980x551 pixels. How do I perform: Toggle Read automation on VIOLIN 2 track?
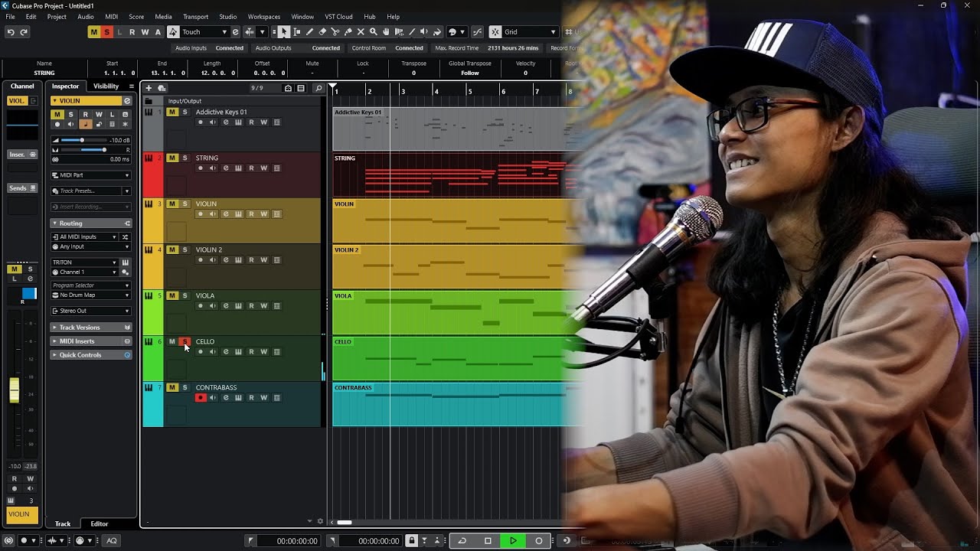[251, 260]
